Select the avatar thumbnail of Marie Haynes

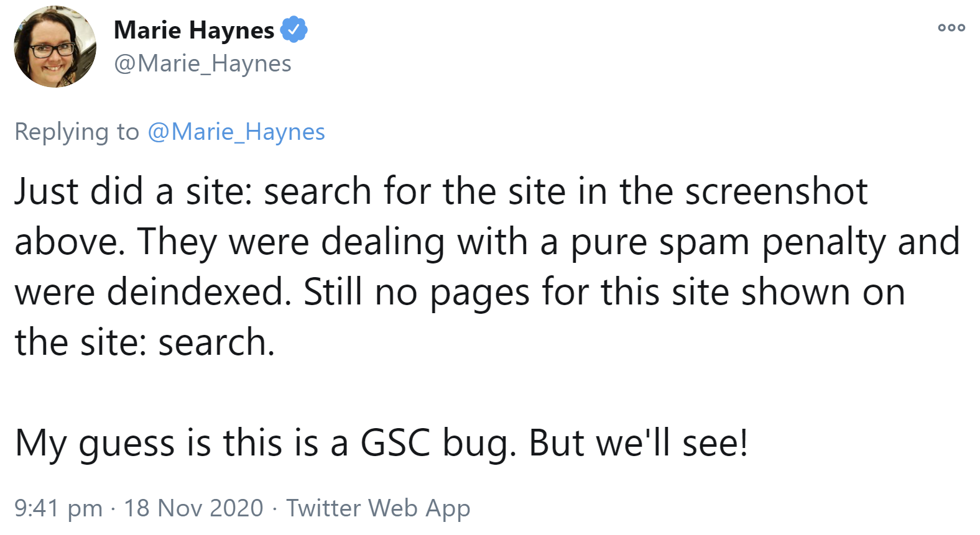point(55,44)
